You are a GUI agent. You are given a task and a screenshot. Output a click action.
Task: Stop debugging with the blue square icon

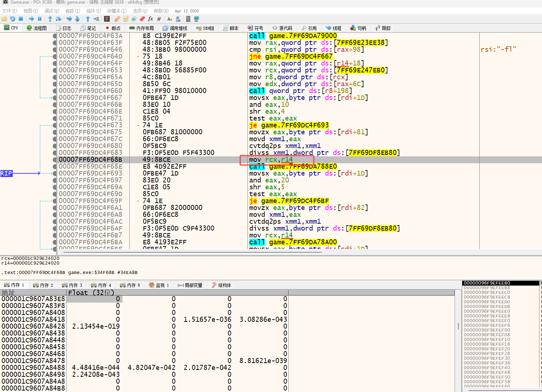coord(21,19)
